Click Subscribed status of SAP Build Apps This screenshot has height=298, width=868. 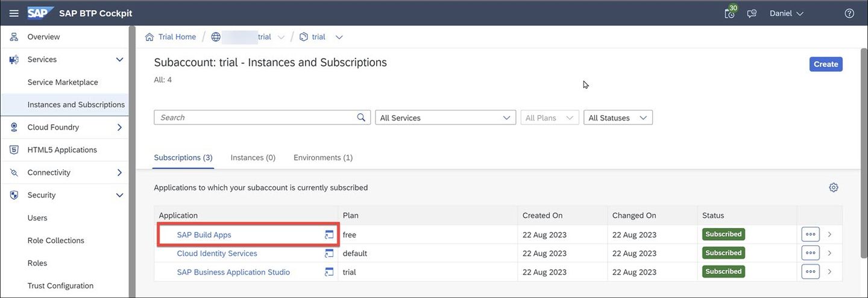click(x=723, y=234)
